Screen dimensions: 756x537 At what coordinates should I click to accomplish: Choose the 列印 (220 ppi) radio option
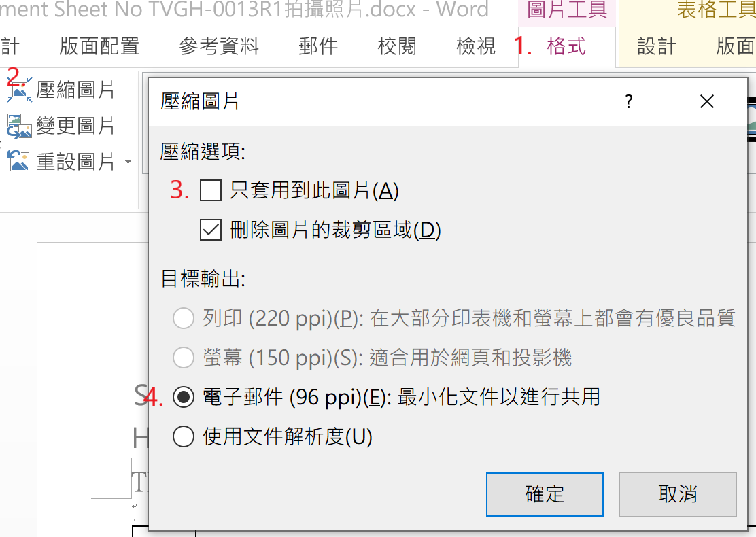coord(184,318)
